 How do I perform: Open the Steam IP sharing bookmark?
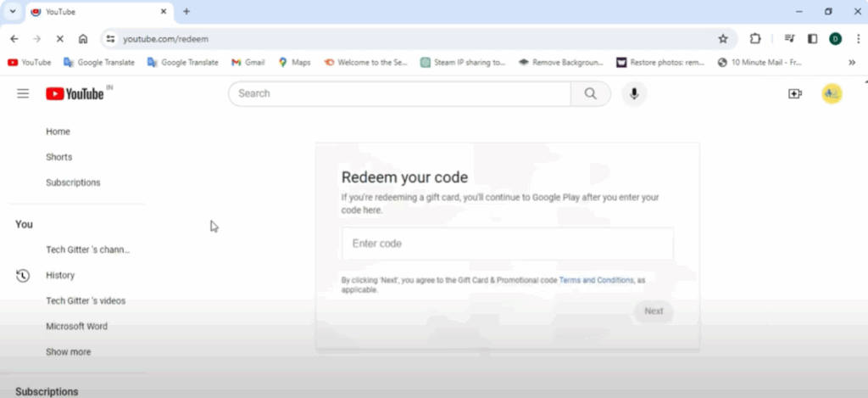(x=463, y=63)
